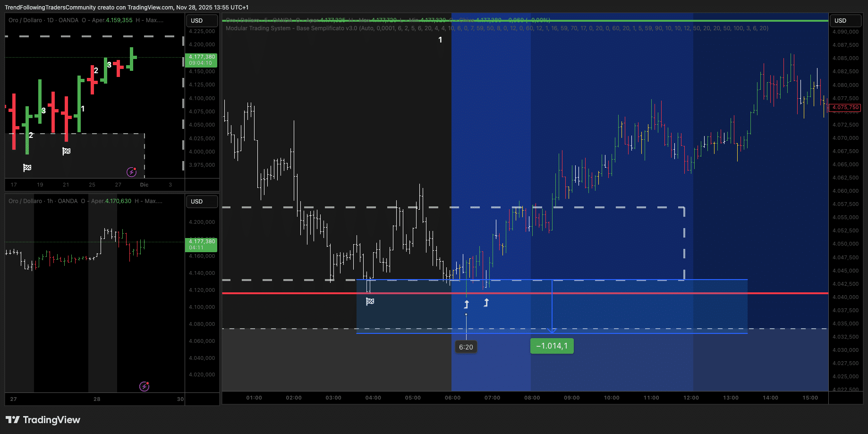Select the 6:20 time marker label

(466, 347)
